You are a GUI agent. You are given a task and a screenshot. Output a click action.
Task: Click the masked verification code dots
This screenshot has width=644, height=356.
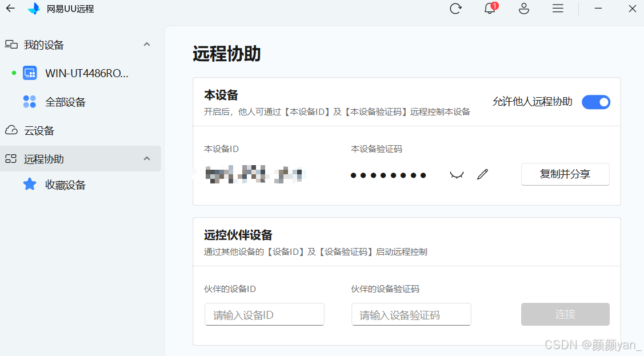[388, 175]
